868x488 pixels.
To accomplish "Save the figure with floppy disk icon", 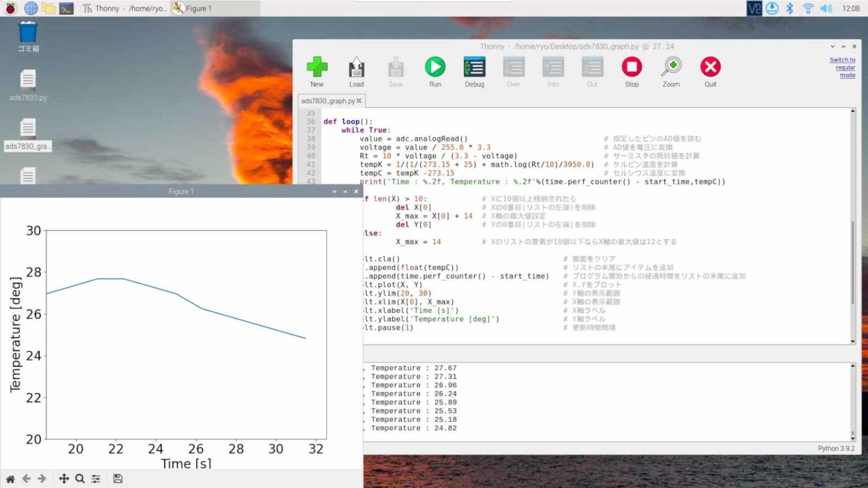I will tap(118, 478).
